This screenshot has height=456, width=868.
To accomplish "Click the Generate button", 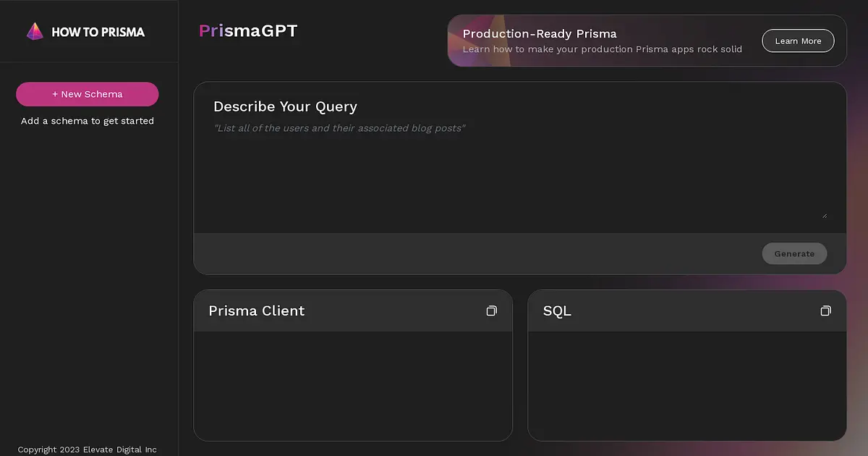I will point(794,253).
